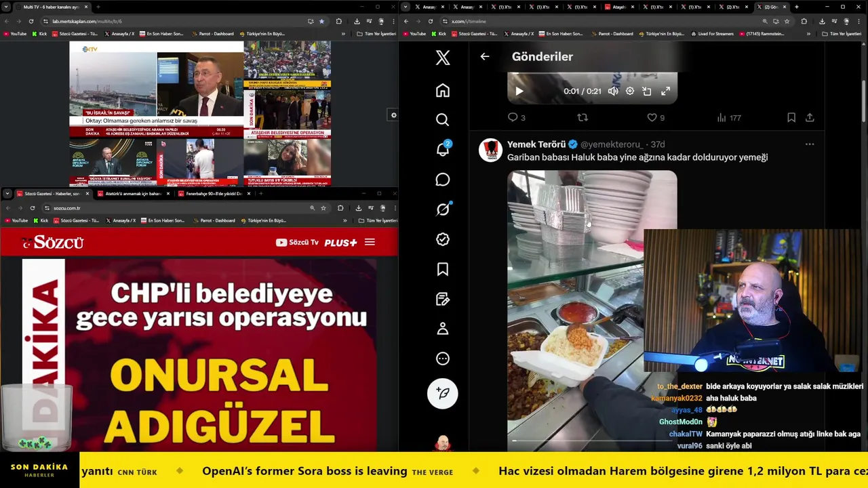Viewport: 868px width, 488px height.
Task: Reply to post with 3 comments
Action: click(x=517, y=117)
